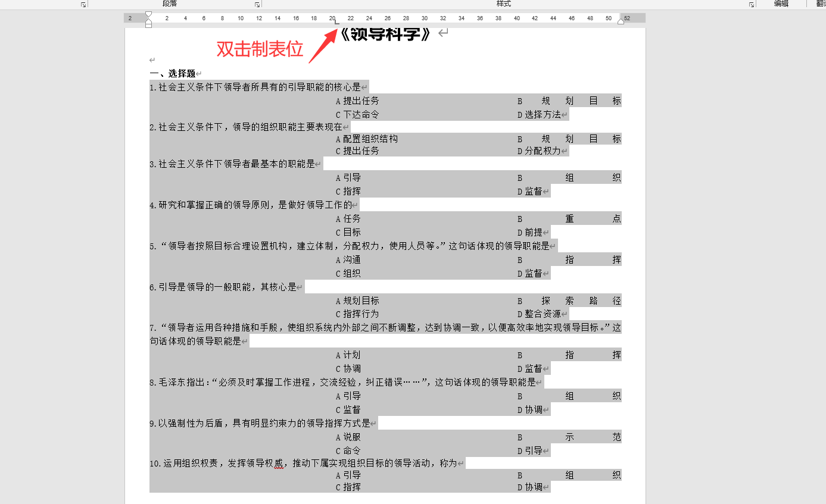Viewport: 826px width, 504px height.
Task: Click the ruler at the 30 mark
Action: (424, 18)
